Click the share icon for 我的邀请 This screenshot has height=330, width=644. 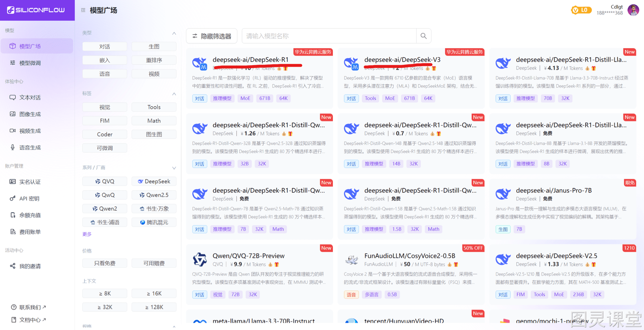(13, 266)
